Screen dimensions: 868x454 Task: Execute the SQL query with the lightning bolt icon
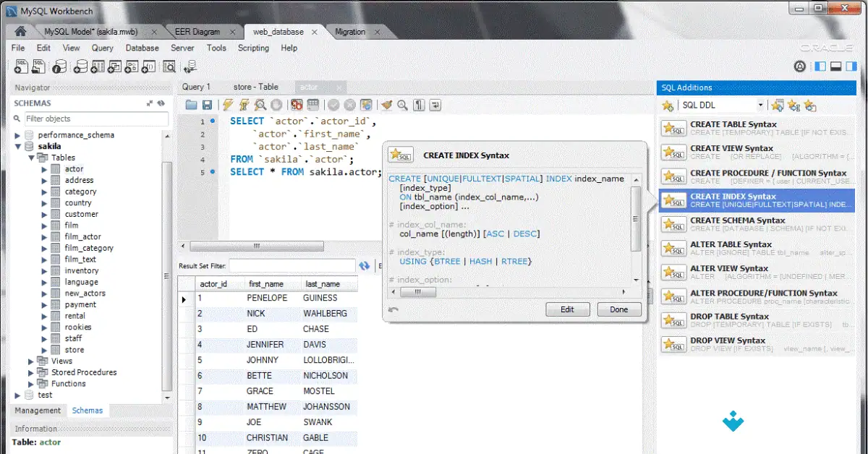[227, 105]
